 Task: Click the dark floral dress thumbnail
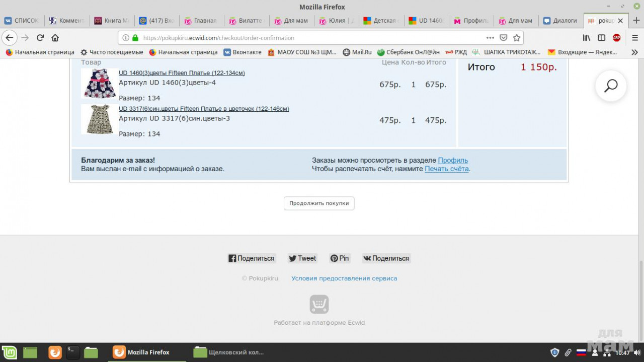[x=99, y=83]
